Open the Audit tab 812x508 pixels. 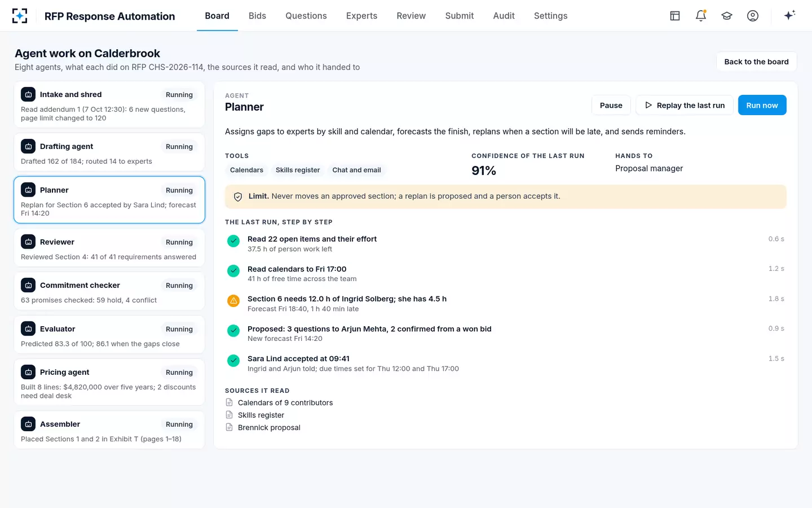[x=504, y=16]
